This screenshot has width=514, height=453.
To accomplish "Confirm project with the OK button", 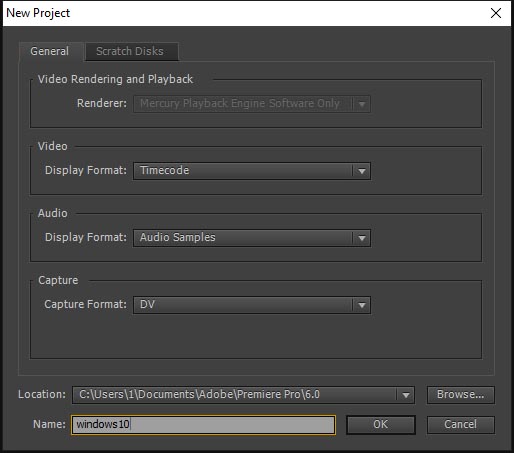I will click(x=381, y=425).
